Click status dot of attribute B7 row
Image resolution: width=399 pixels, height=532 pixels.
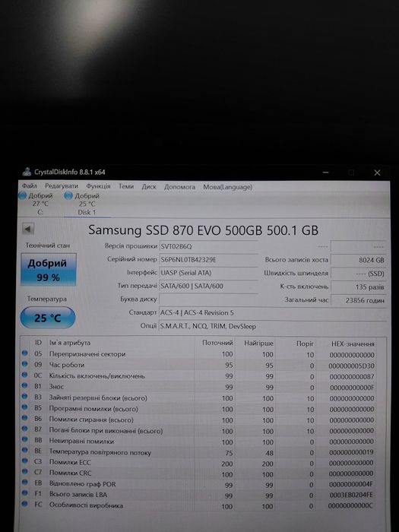(24, 429)
